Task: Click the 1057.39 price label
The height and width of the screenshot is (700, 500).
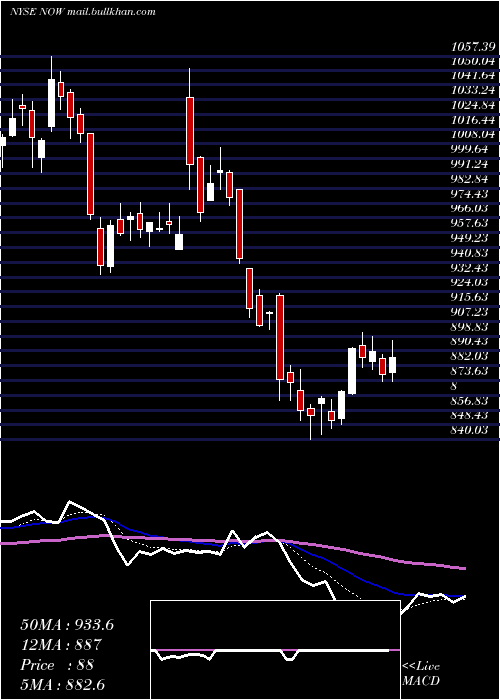Action: tap(473, 46)
